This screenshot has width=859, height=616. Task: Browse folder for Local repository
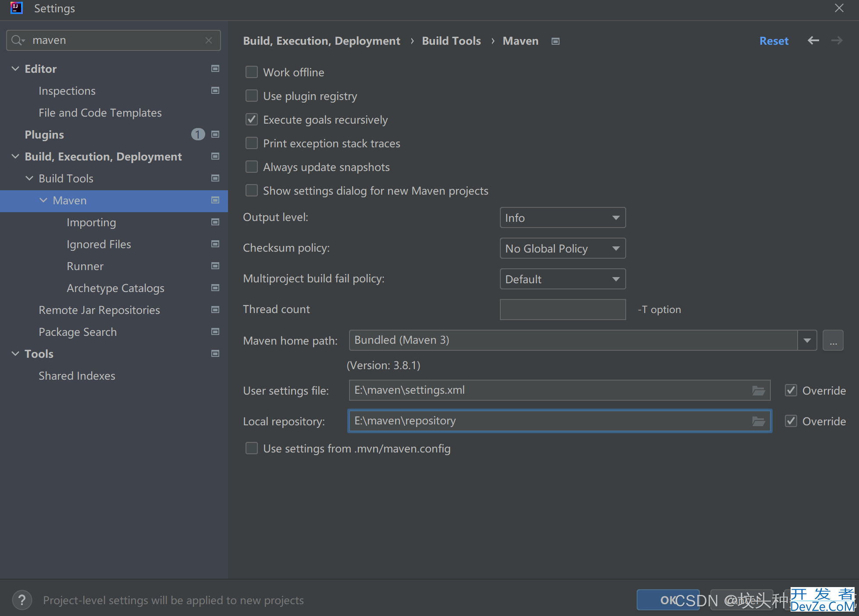759,421
